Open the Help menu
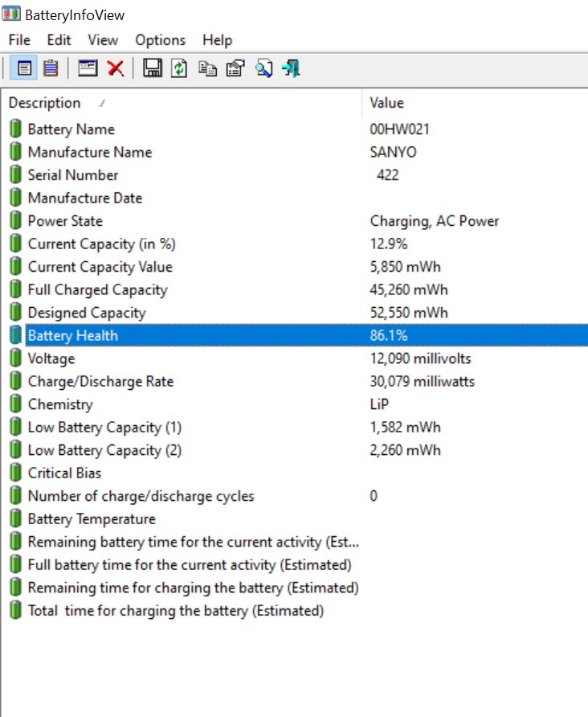 218,40
